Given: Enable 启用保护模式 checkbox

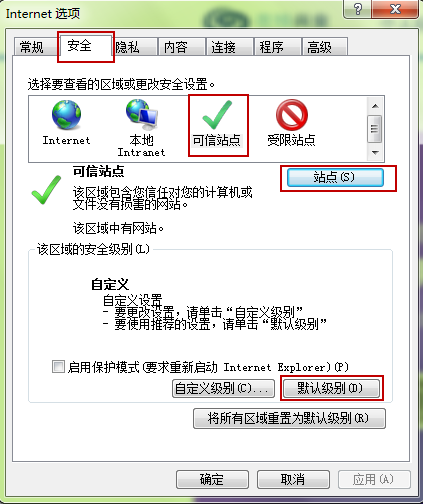Looking at the screenshot, I should 58,367.
